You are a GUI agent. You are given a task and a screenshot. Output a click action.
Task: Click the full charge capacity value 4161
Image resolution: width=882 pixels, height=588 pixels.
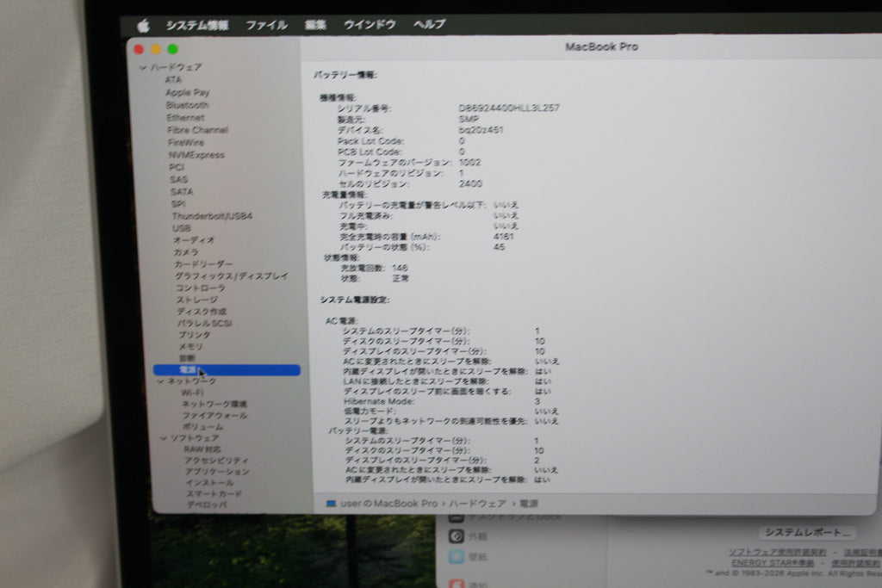(x=503, y=237)
